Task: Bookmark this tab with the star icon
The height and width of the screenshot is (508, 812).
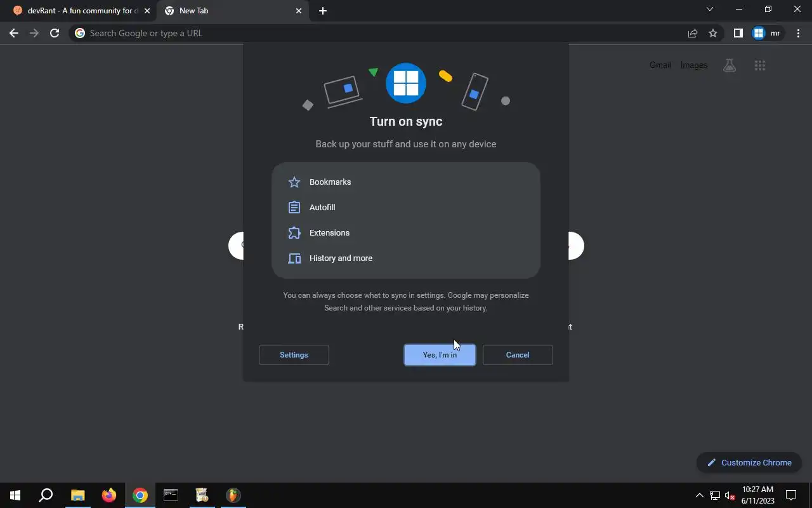Action: (713, 33)
